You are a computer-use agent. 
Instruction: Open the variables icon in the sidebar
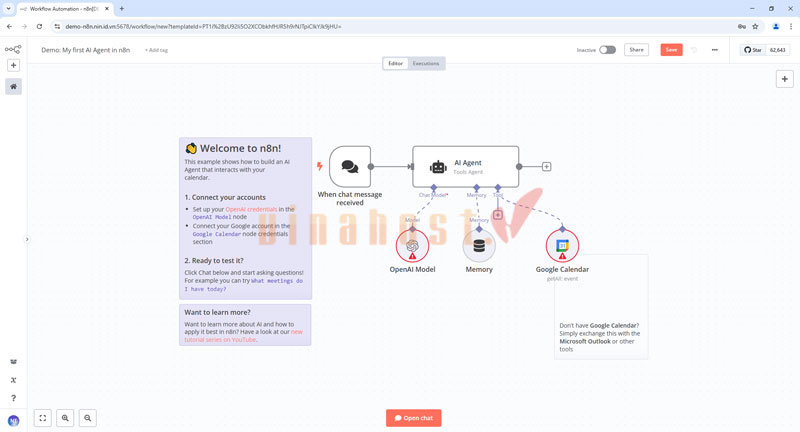click(13, 380)
